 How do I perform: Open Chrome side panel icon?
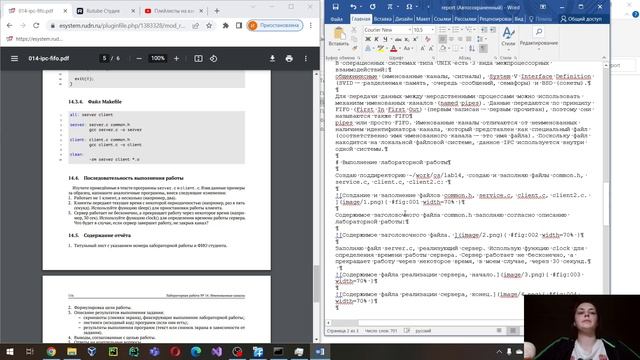pos(239,25)
